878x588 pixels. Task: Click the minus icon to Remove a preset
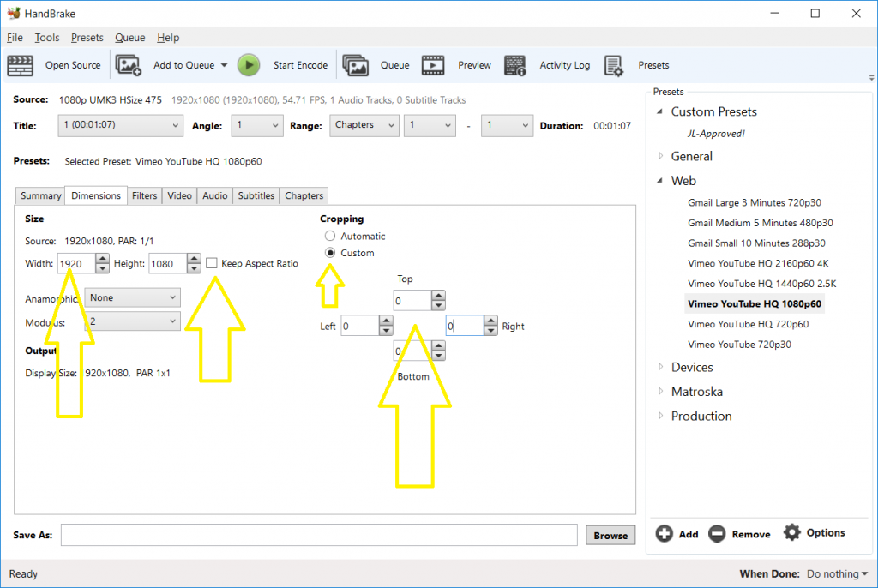717,534
